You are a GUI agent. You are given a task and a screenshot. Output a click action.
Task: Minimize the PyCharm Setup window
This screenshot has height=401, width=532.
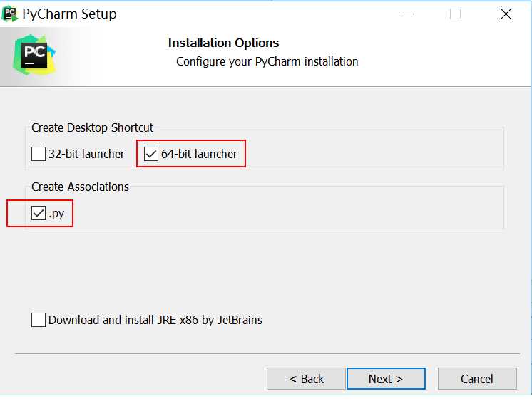pyautogui.click(x=406, y=14)
